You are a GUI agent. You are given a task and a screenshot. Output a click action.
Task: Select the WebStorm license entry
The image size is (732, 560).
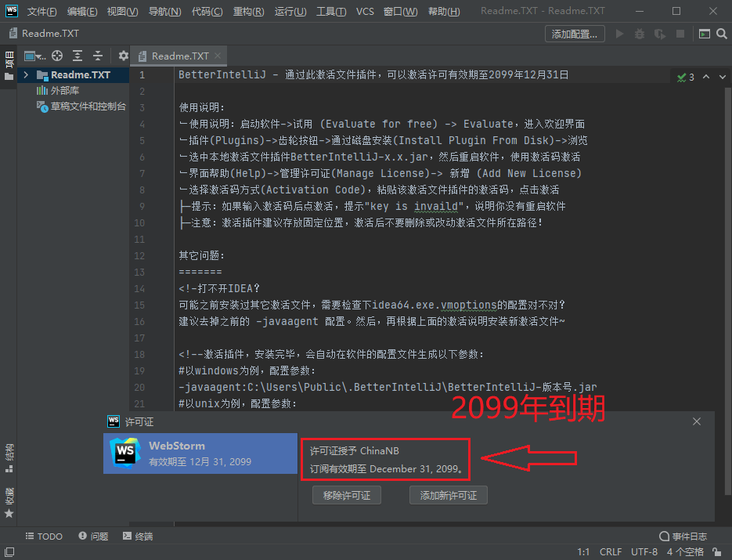(200, 453)
